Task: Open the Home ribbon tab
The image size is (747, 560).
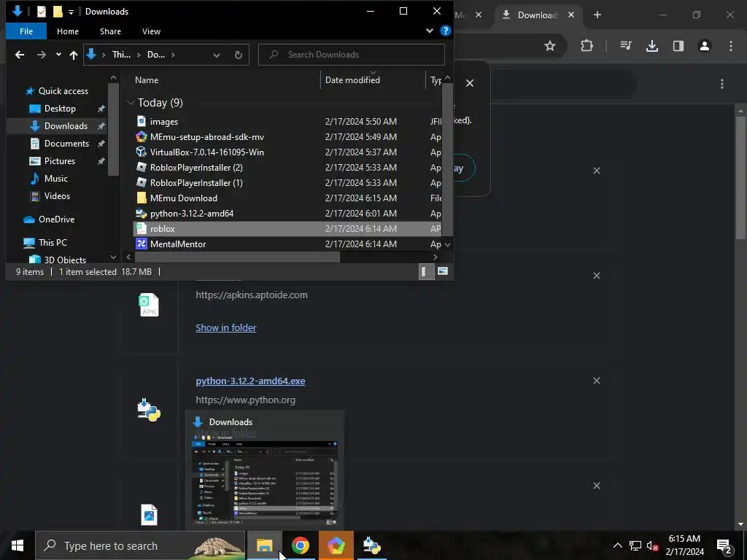Action: tap(68, 31)
